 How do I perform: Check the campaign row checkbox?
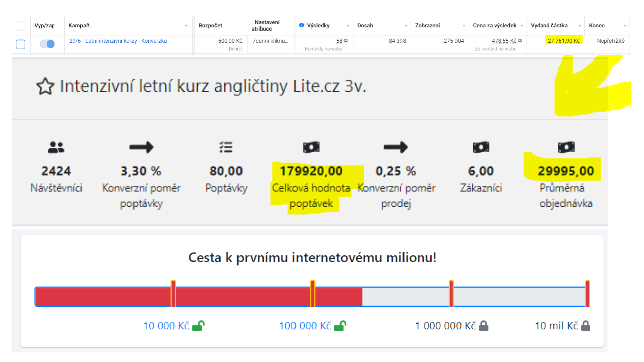[x=21, y=44]
